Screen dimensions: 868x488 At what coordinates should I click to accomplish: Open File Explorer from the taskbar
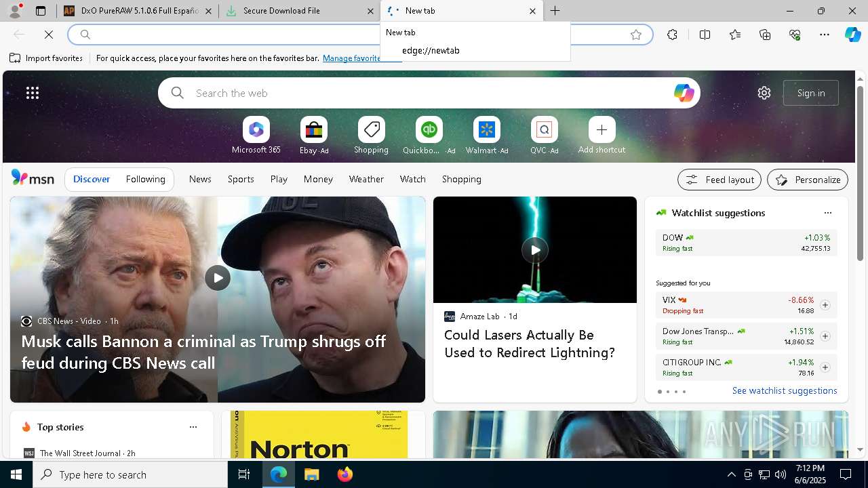(311, 474)
